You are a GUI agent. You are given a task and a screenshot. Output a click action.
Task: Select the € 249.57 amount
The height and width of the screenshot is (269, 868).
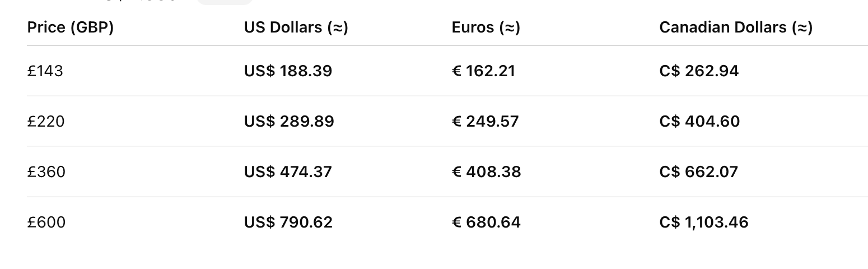click(x=485, y=122)
